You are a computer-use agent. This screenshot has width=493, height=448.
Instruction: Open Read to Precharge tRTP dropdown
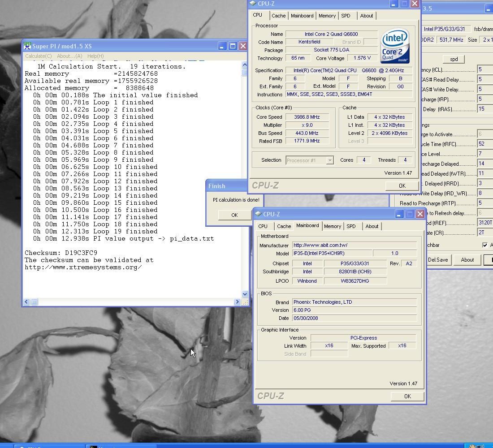485,203
